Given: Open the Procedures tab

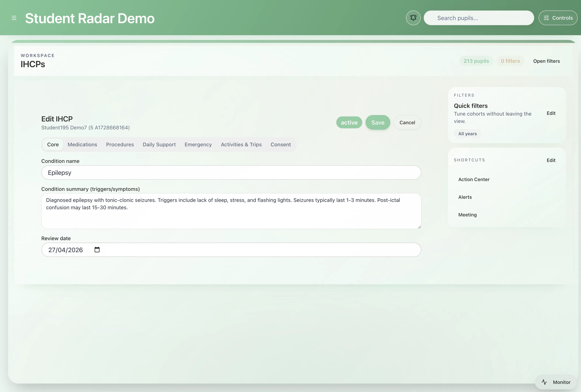Looking at the screenshot, I should (x=120, y=144).
